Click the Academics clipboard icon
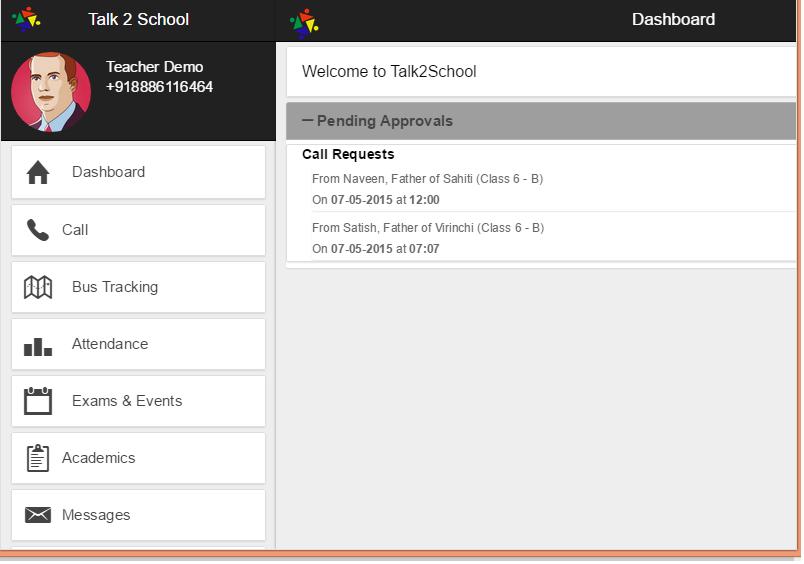Viewport: 804px width, 564px height. click(x=38, y=459)
